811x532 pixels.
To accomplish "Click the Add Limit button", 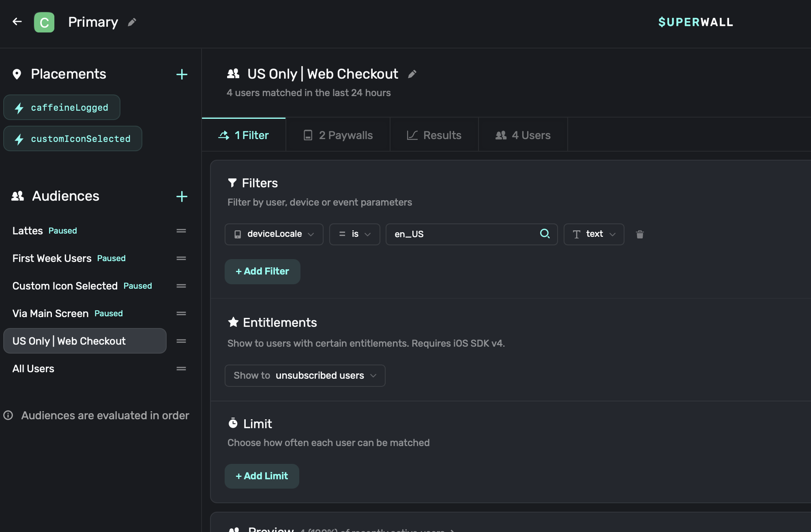I will pos(262,476).
